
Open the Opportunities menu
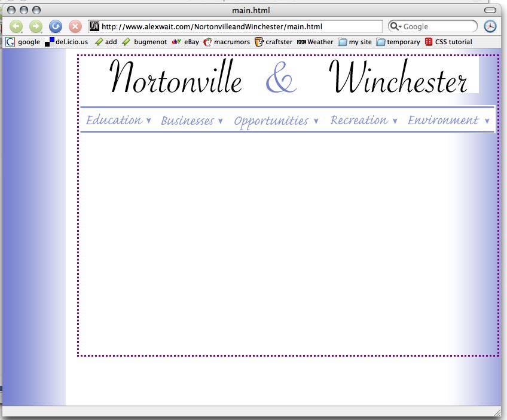[271, 121]
